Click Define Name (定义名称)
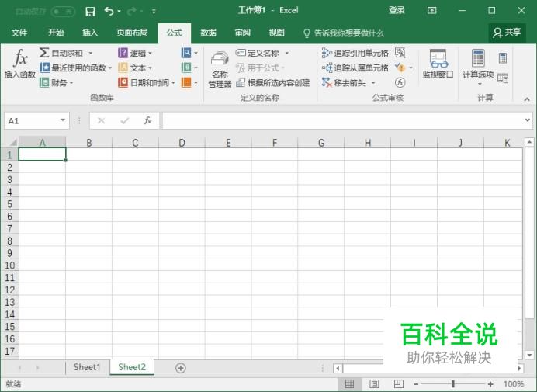 (258, 53)
